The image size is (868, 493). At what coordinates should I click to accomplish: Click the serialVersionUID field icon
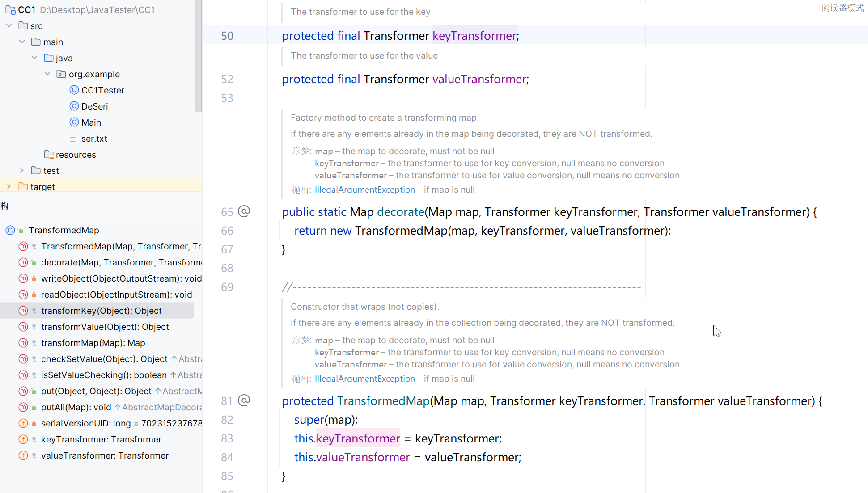pyautogui.click(x=23, y=423)
